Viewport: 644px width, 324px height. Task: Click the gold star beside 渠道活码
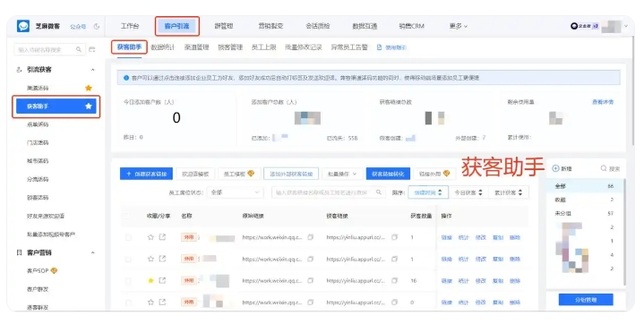89,88
